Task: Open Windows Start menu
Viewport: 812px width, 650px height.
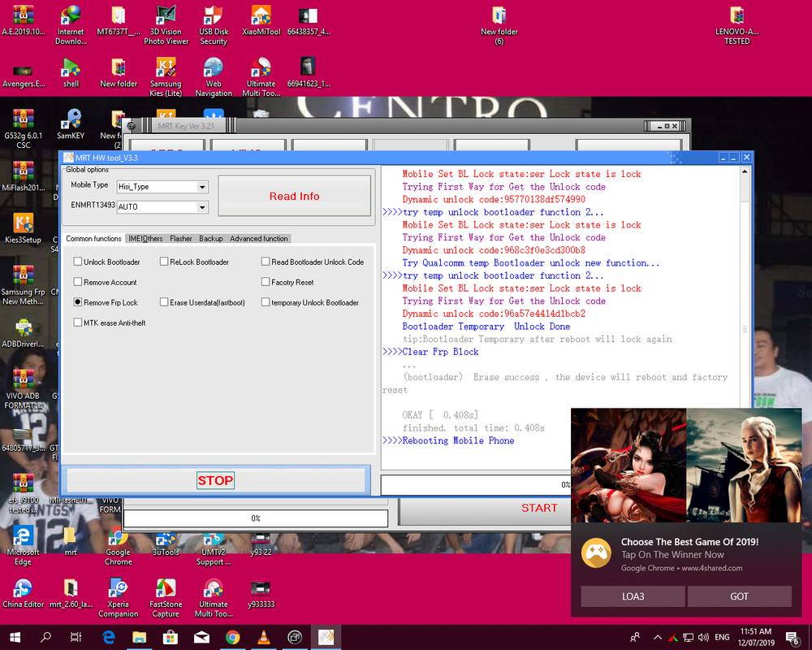Action: (x=15, y=637)
